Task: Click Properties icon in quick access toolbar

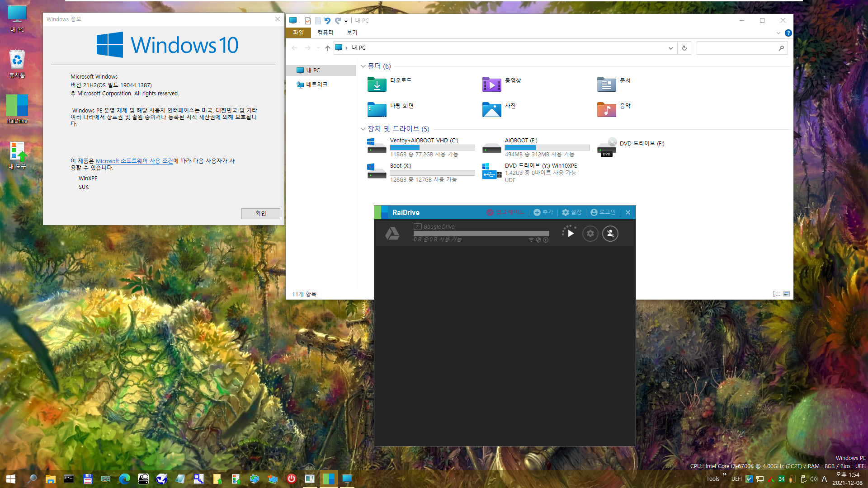Action: pos(308,21)
